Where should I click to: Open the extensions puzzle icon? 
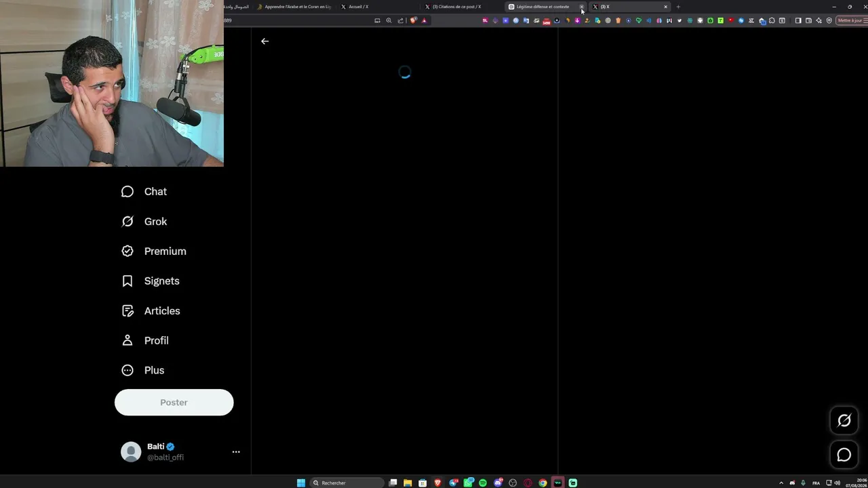click(772, 20)
